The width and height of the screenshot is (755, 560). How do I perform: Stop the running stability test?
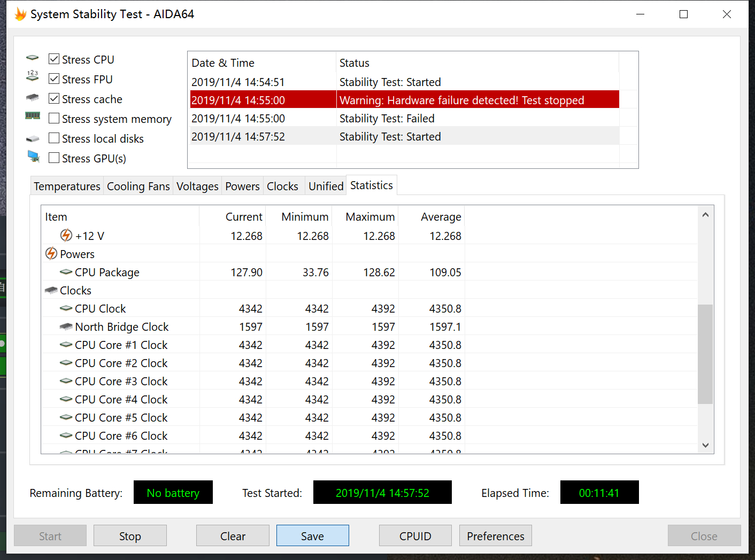pos(130,536)
